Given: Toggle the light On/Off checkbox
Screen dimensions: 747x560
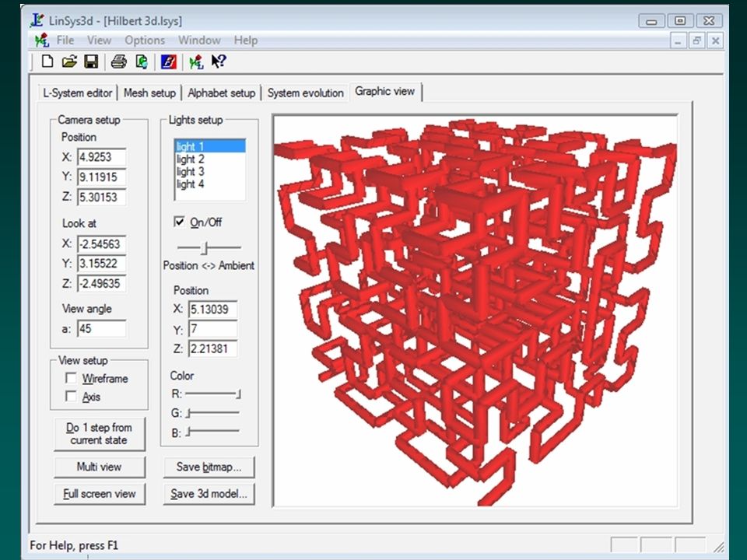Looking at the screenshot, I should point(179,222).
